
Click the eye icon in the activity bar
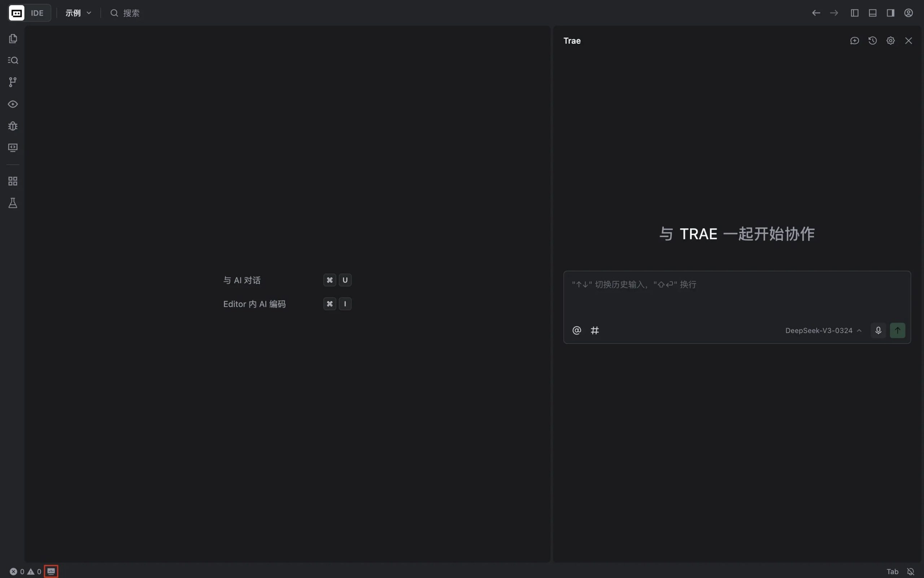[13, 104]
